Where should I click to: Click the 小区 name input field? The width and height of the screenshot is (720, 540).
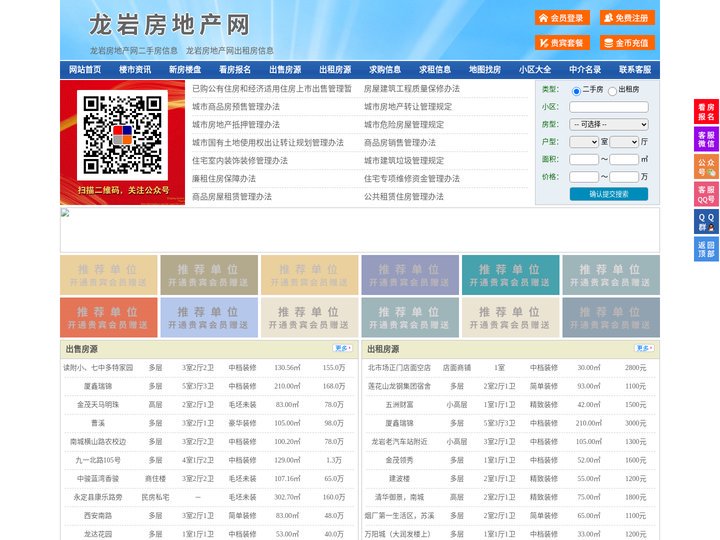609,107
